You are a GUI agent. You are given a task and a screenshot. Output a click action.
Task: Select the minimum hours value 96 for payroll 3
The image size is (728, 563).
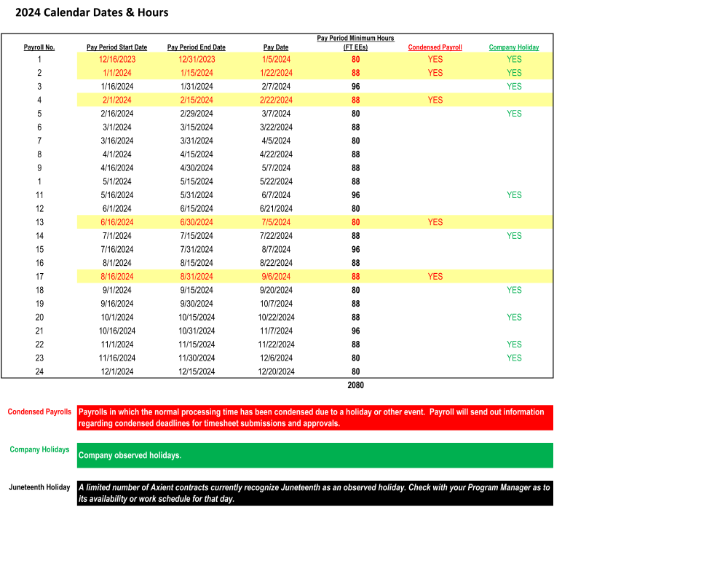pyautogui.click(x=355, y=86)
